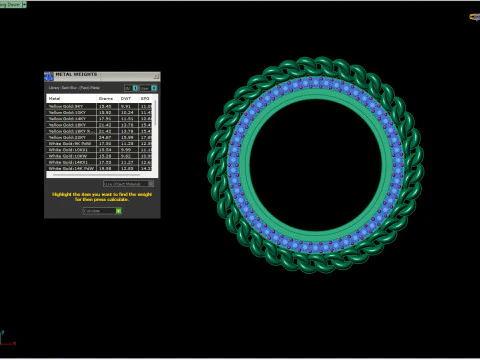Select the White Gold 14KX1 row
The height and width of the screenshot is (360, 480).
click(99, 162)
